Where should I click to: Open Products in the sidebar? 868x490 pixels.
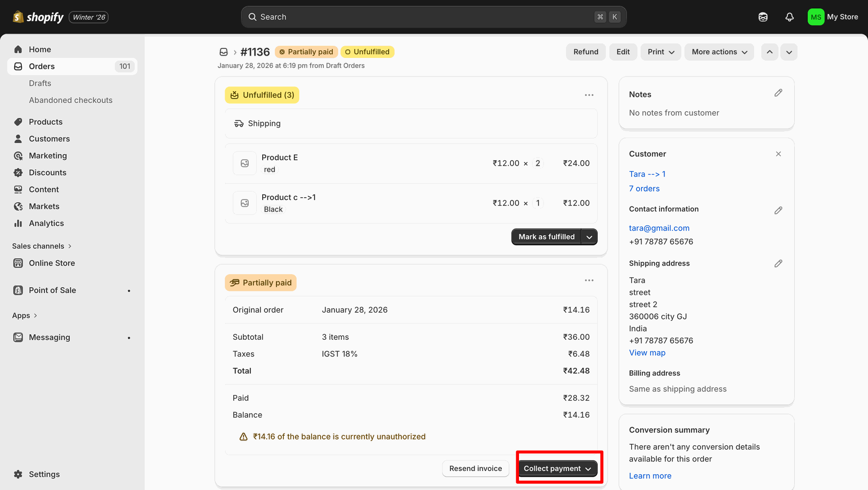click(46, 122)
